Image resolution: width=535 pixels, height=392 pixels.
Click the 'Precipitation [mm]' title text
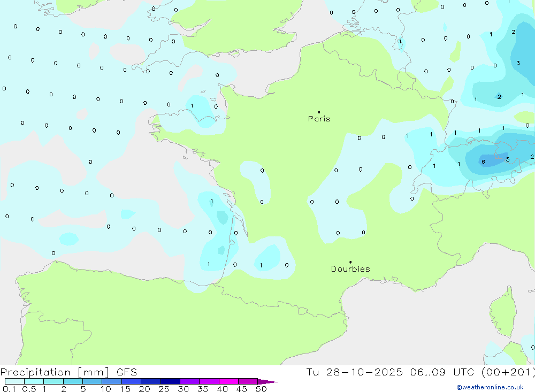(x=55, y=372)
